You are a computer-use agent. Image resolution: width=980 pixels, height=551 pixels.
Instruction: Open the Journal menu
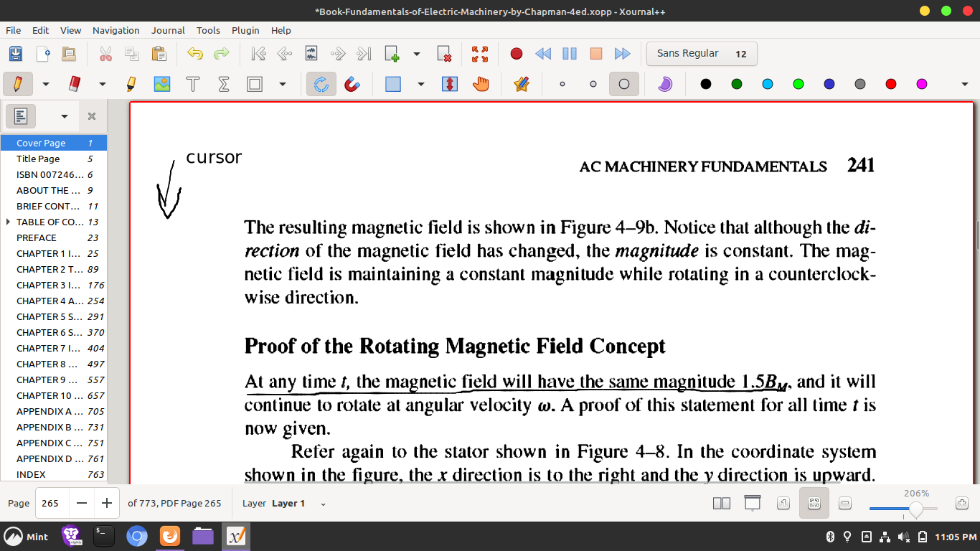tap(168, 30)
